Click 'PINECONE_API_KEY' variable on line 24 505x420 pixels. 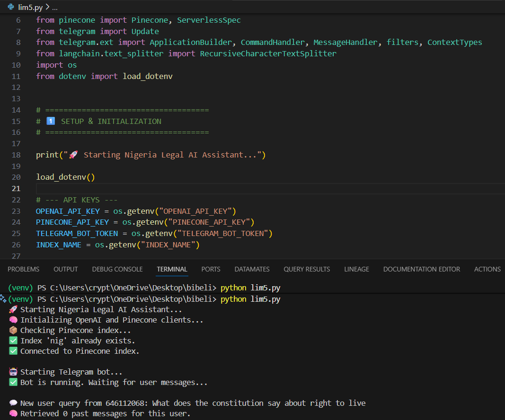(72, 222)
